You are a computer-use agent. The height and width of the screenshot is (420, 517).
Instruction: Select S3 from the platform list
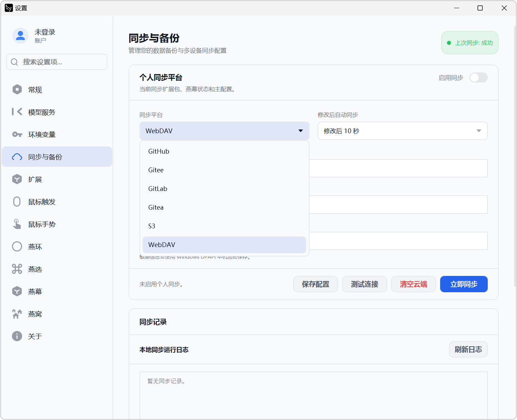point(224,226)
